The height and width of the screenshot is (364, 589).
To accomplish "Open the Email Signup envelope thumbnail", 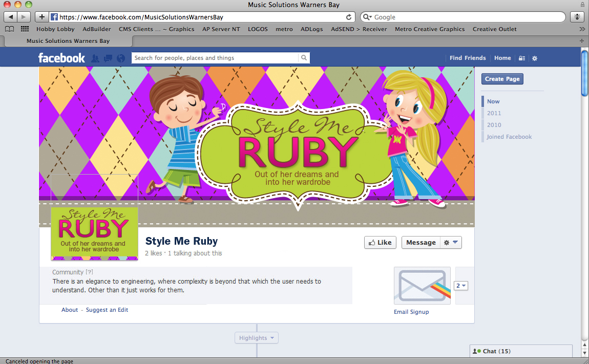I will [x=422, y=286].
